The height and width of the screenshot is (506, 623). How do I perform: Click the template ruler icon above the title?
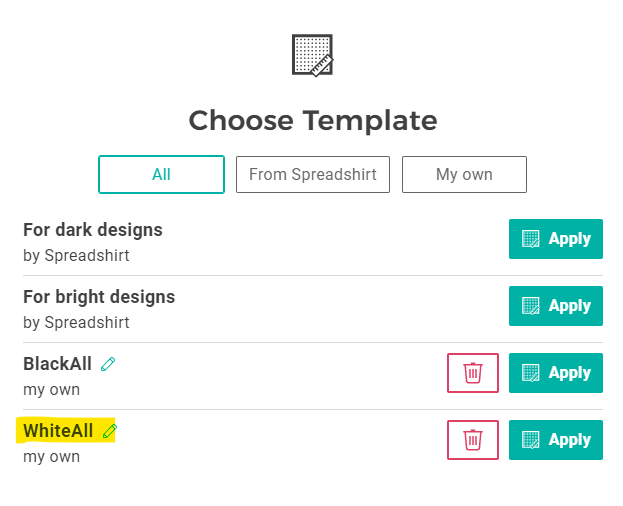[x=312, y=55]
